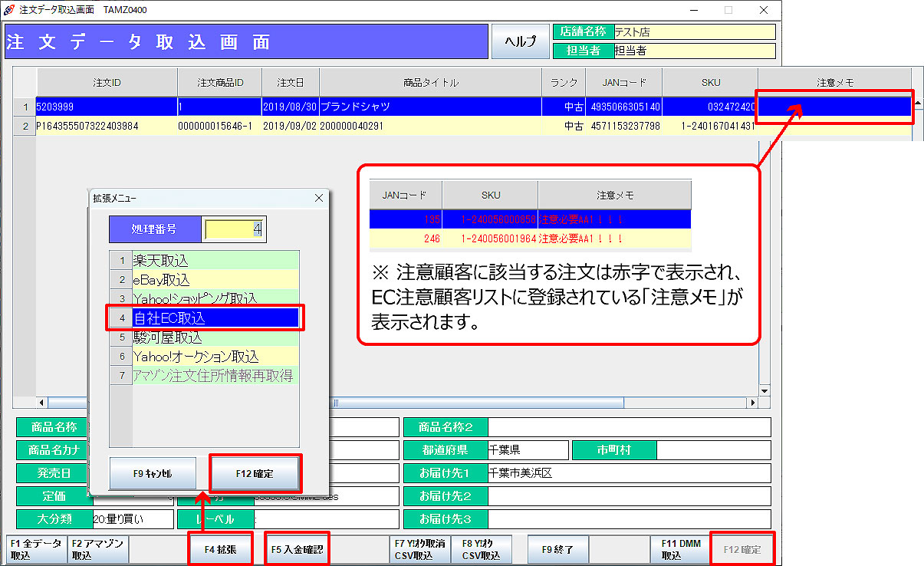This screenshot has height=566, width=924.
Task: Exit the screen via F9 終了
Action: point(559,548)
